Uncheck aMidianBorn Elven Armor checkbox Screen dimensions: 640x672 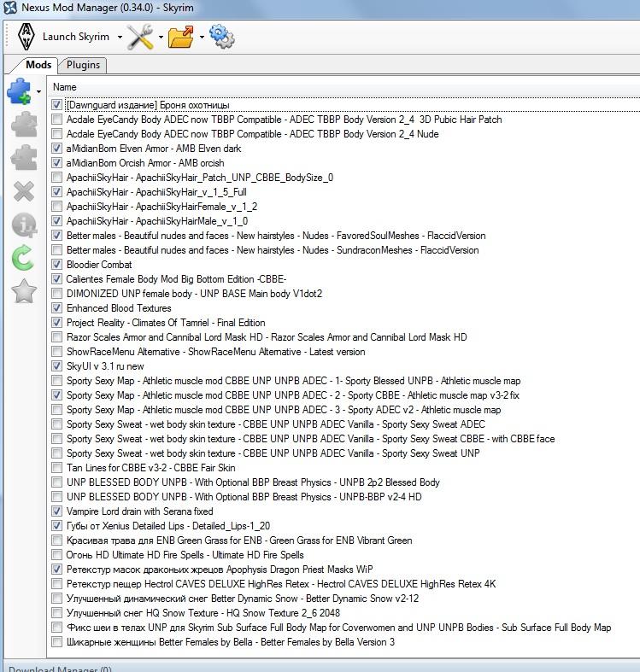pos(56,149)
